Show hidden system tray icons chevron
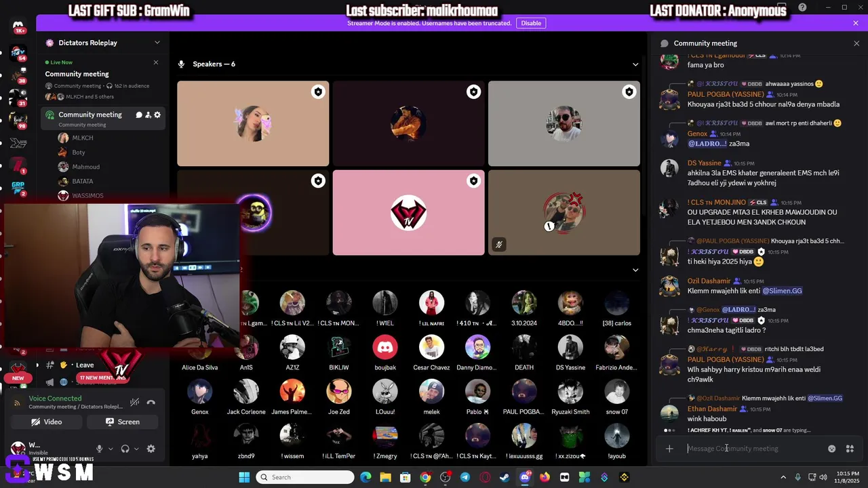Image resolution: width=868 pixels, height=488 pixels. (783, 477)
